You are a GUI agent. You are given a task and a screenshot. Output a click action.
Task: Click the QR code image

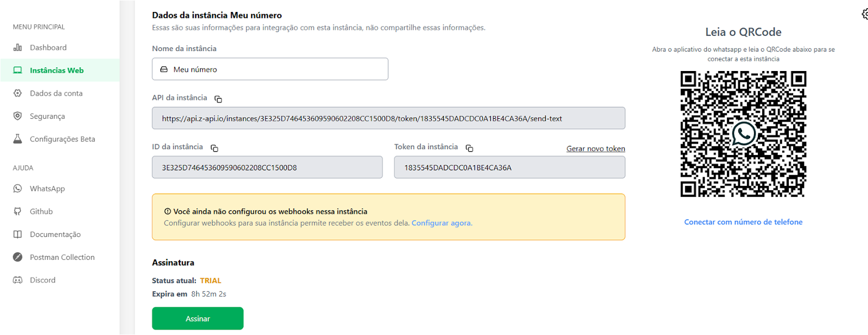(743, 134)
